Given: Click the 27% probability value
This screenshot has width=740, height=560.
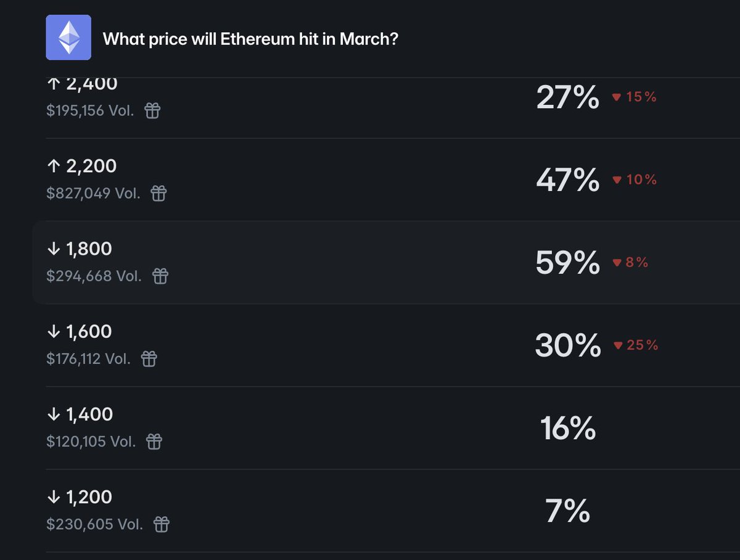Looking at the screenshot, I should (x=567, y=97).
